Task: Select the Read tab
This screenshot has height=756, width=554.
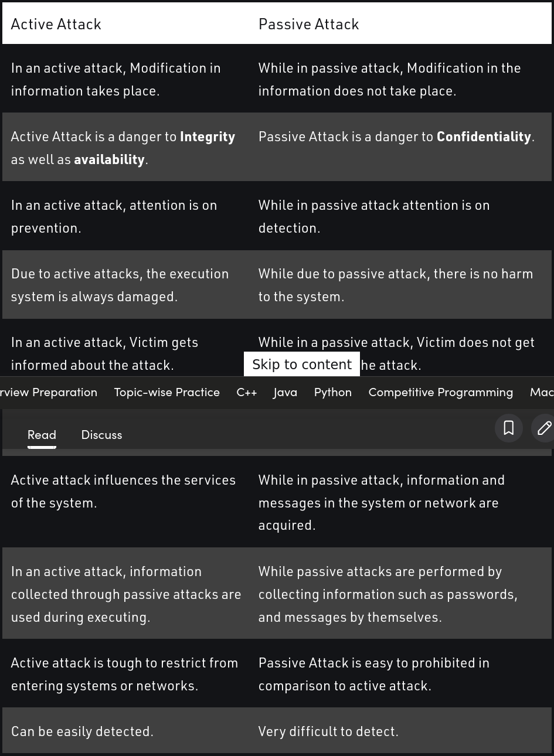Action: 42,434
